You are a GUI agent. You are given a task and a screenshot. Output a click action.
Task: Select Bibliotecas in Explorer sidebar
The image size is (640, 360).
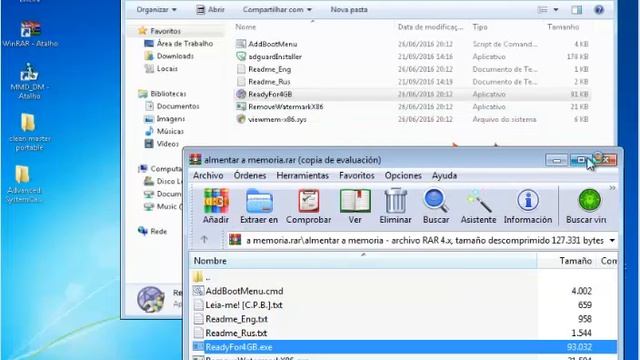tap(162, 93)
